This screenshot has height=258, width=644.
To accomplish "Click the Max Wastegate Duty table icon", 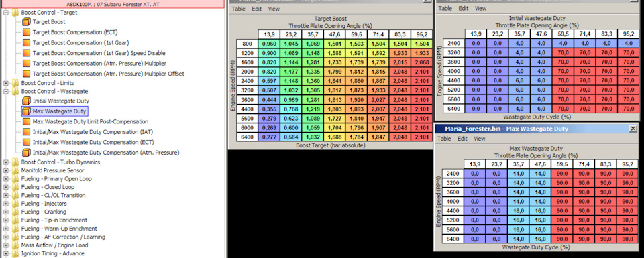I will click(26, 111).
